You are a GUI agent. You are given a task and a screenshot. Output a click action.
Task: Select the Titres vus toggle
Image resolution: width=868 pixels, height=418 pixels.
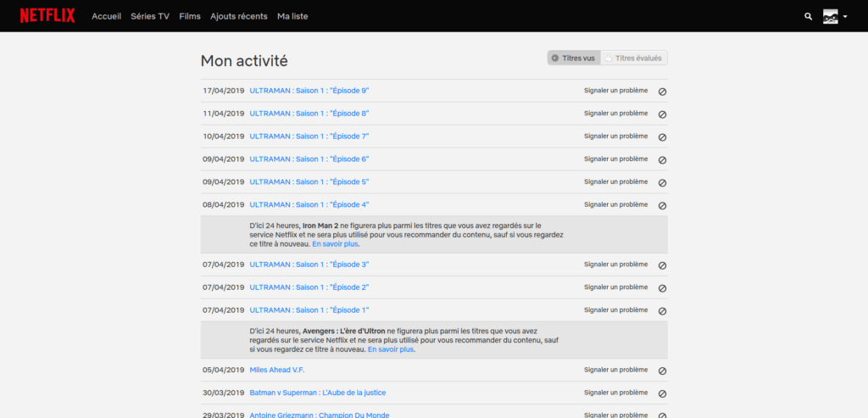coord(574,59)
